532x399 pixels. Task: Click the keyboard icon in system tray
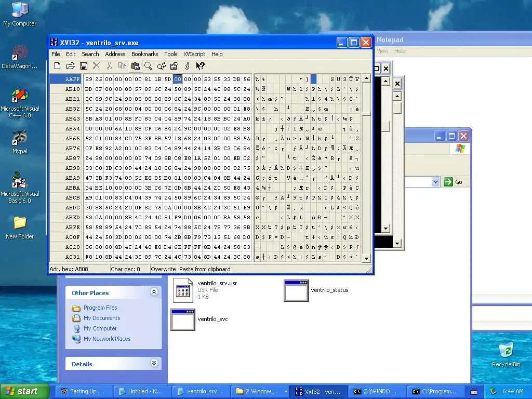[474, 392]
